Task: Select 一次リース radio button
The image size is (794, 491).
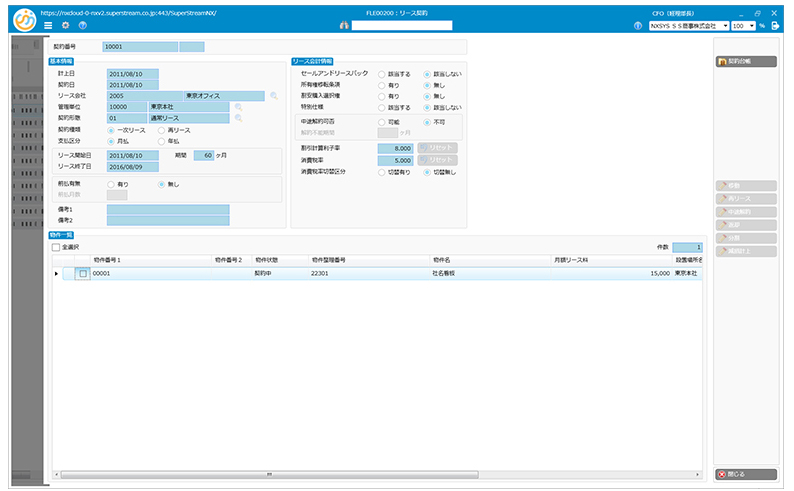Action: click(x=111, y=131)
